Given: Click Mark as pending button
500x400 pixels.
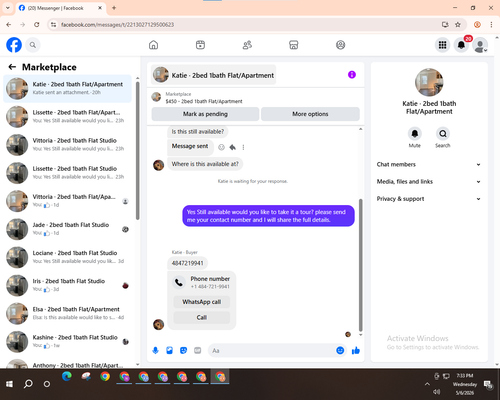Looking at the screenshot, I should 205,114.
